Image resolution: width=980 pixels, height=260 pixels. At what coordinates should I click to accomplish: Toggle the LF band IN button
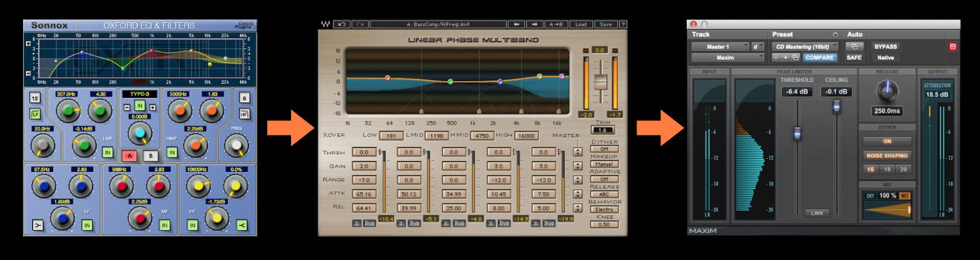pyautogui.click(x=87, y=225)
